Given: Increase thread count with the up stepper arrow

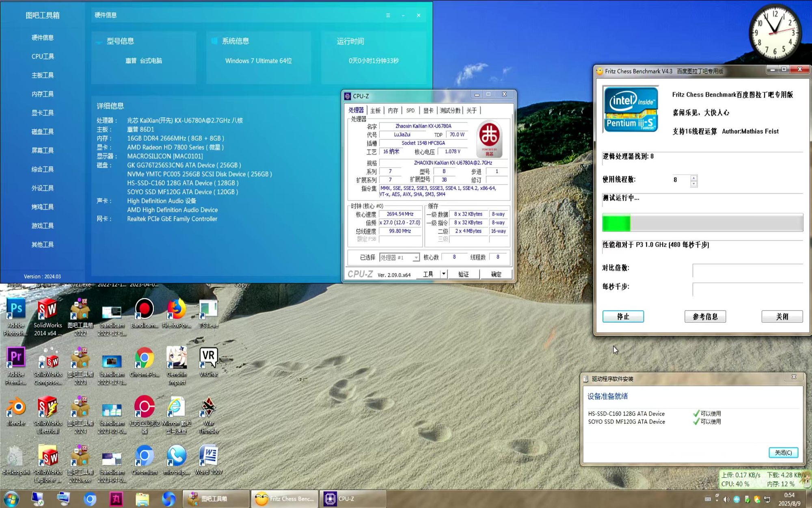Looking at the screenshot, I should (x=693, y=177).
